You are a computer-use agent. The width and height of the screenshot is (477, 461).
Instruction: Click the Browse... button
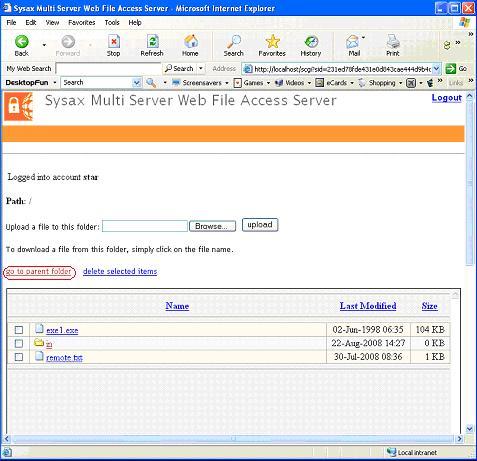point(212,226)
